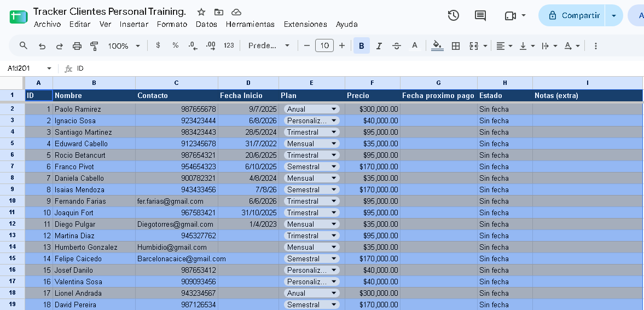Open the Herramientas menu
The height and width of the screenshot is (310, 644).
tap(250, 24)
